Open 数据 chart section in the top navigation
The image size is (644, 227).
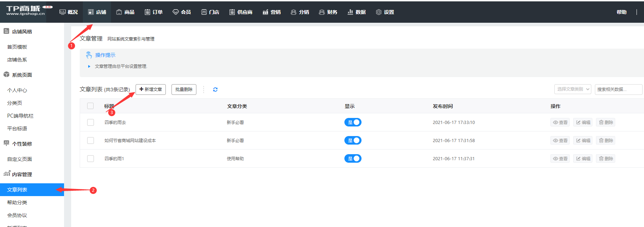click(357, 12)
